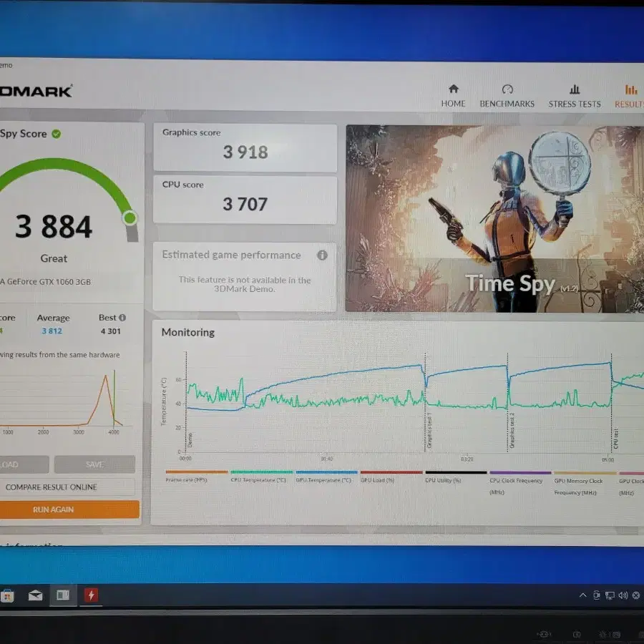Viewport: 644px width, 644px height.
Task: Click the LOAD button
Action: [24, 464]
